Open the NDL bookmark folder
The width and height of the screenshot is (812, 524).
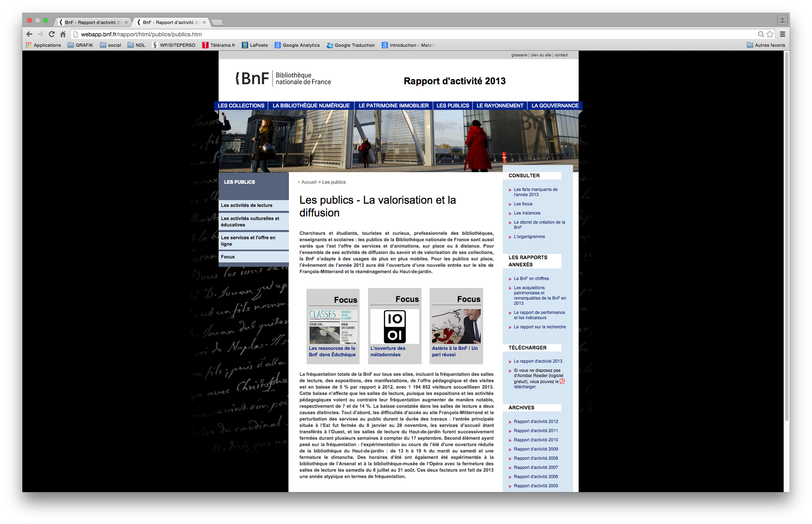136,45
